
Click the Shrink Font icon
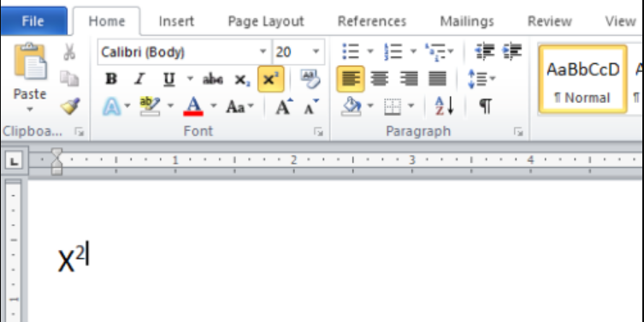(311, 106)
